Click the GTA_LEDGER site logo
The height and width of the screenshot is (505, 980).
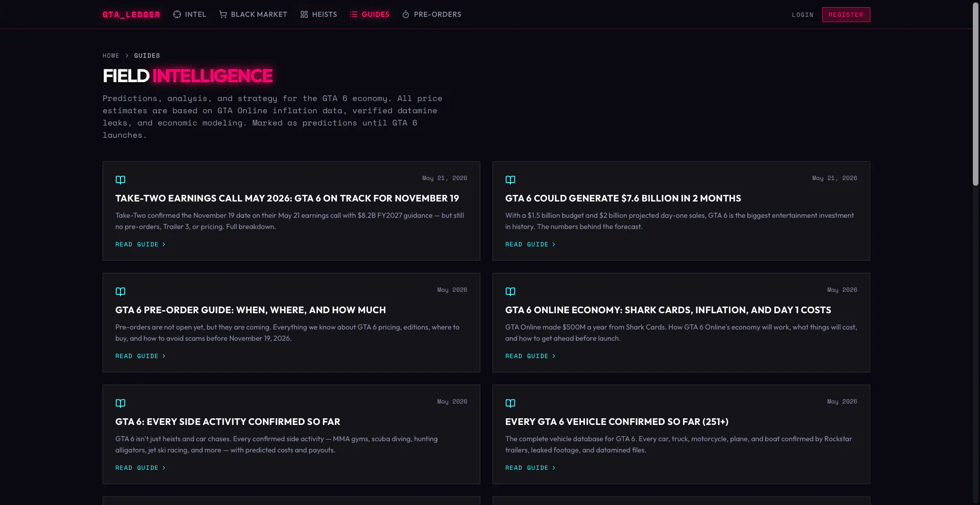click(x=131, y=14)
